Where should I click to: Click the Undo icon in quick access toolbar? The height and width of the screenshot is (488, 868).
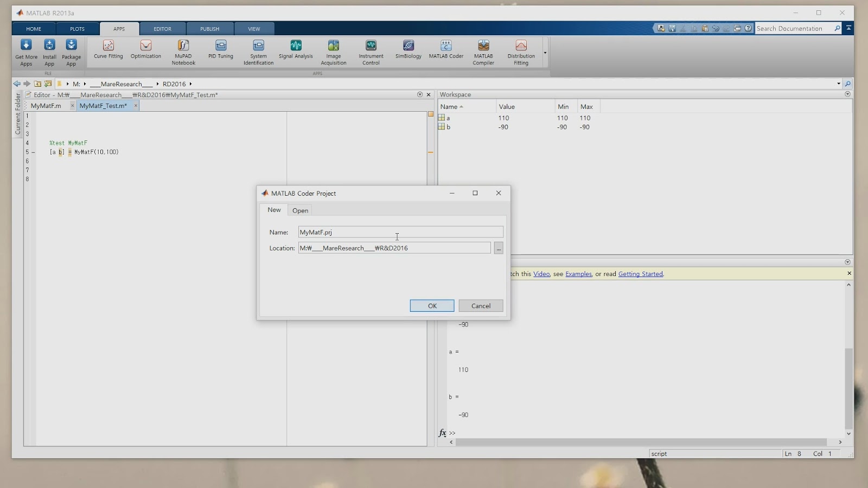716,28
